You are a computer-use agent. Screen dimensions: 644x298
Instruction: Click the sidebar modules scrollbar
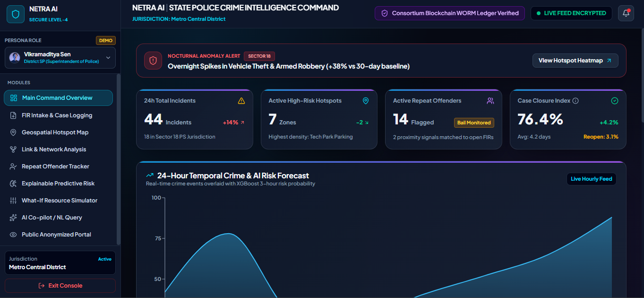119,159
